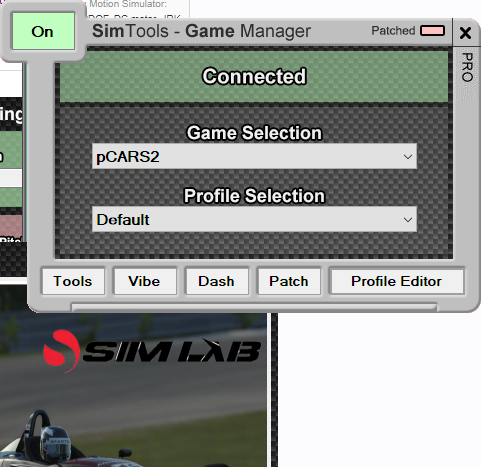Open the Vibe panel button

pyautogui.click(x=145, y=281)
